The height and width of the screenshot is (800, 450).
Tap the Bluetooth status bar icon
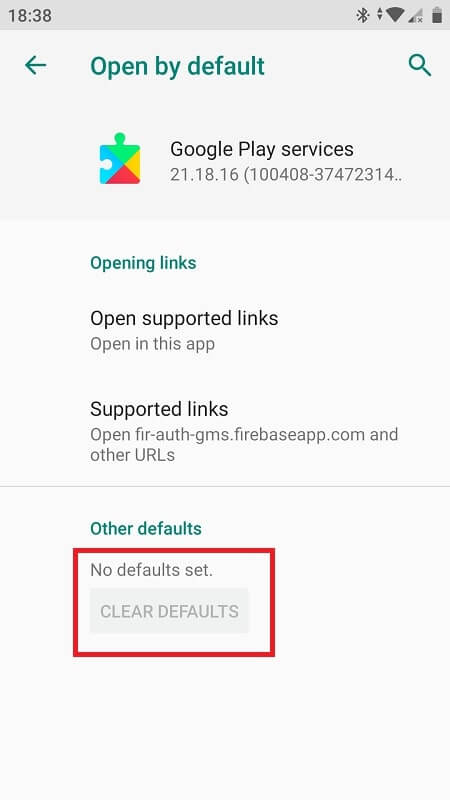[363, 15]
